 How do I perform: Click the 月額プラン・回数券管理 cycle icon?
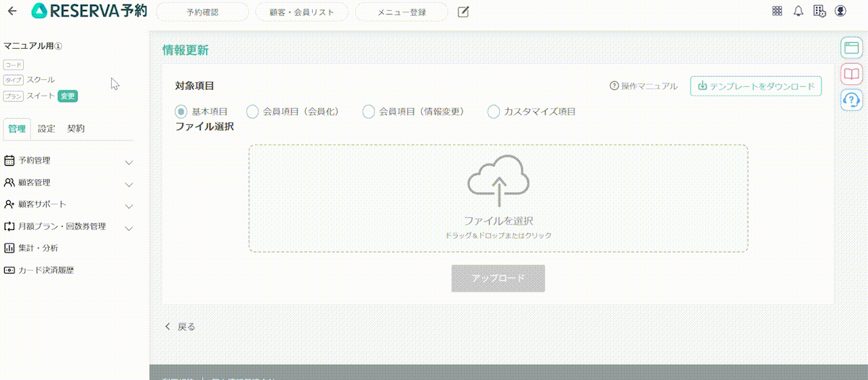tap(9, 227)
